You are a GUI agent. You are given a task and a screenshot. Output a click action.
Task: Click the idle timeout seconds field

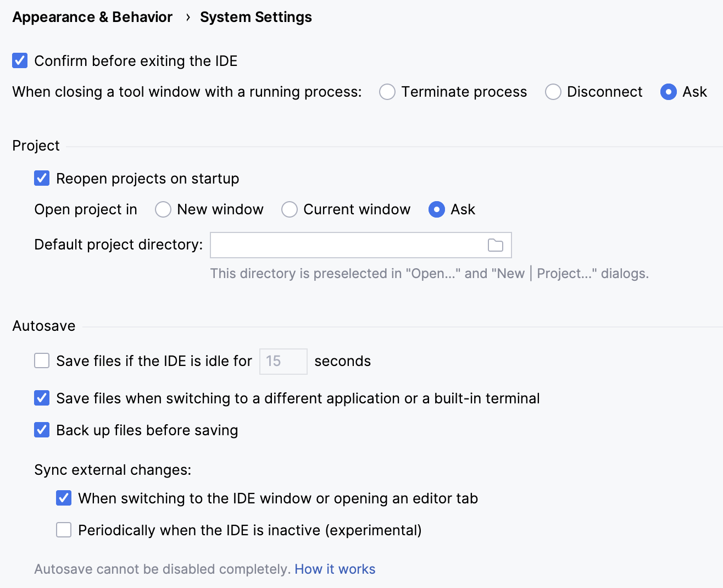click(x=283, y=361)
